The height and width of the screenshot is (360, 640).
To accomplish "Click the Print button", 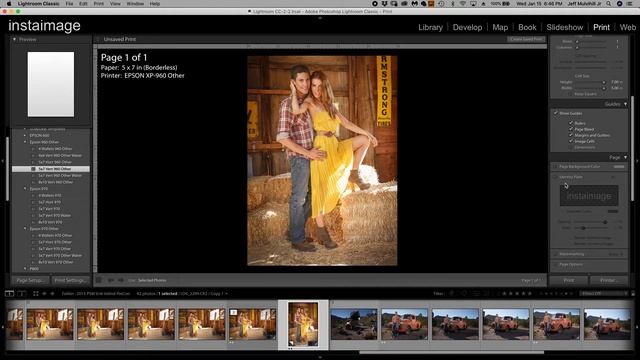I will click(569, 280).
